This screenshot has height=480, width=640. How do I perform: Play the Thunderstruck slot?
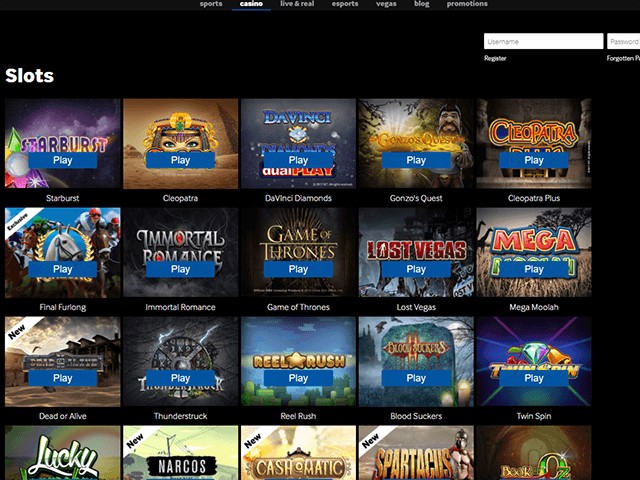click(x=180, y=378)
